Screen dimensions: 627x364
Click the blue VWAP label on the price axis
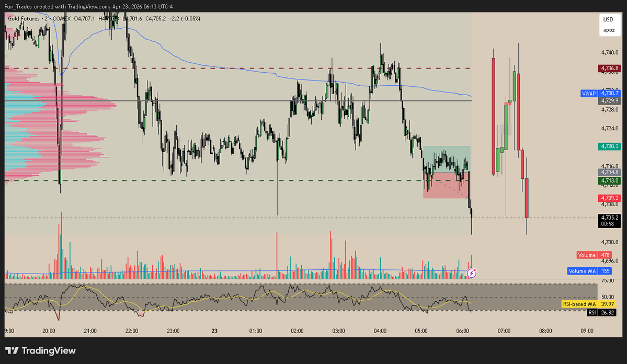[x=588, y=93]
